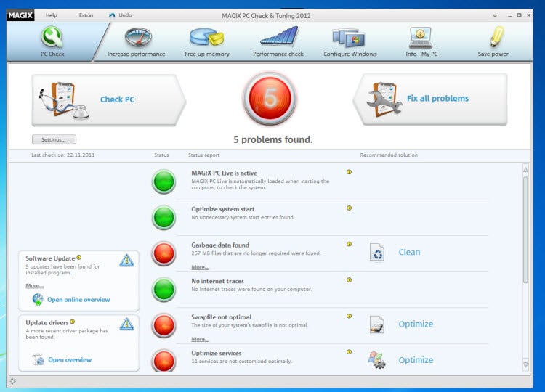
Task: Click red status light for Swapfile not optimal
Action: tap(163, 325)
